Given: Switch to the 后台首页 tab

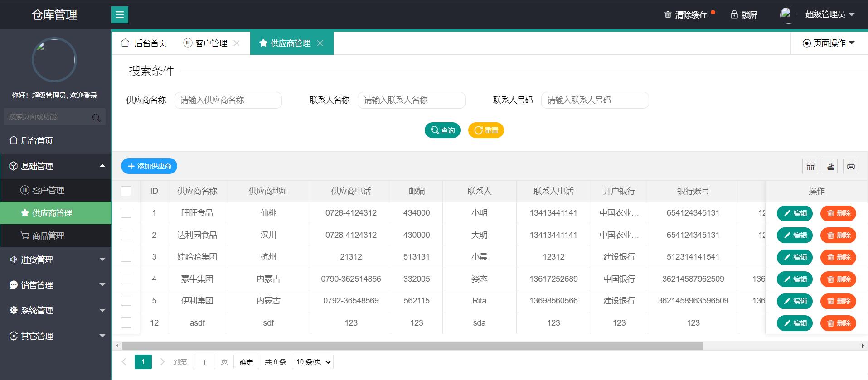Looking at the screenshot, I should click(144, 43).
